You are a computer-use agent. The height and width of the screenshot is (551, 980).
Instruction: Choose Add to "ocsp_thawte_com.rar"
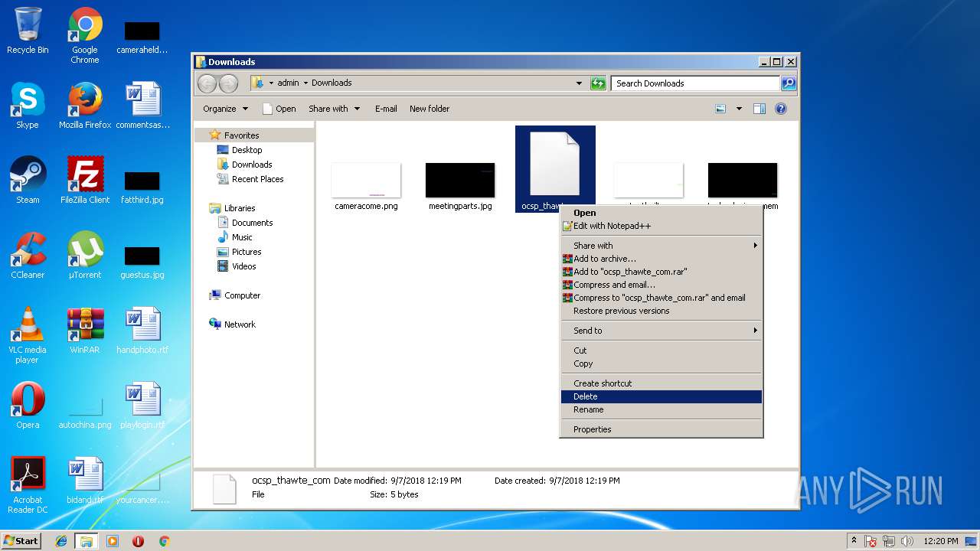tap(661, 272)
